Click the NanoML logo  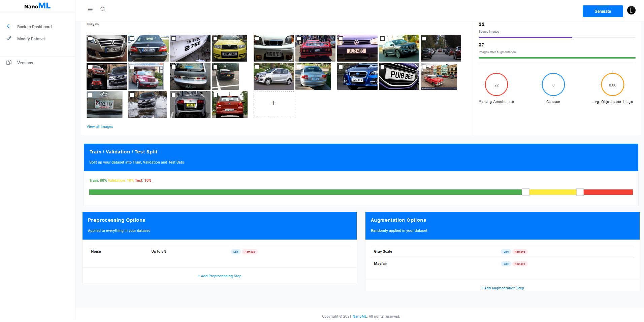pos(37,6)
